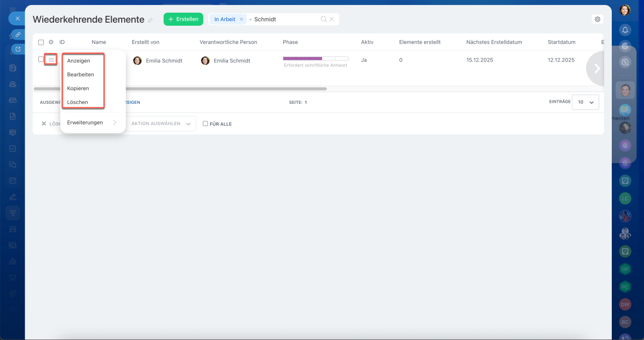
Task: Pin the Wiederkehrende Elemente page title
Action: pos(150,20)
